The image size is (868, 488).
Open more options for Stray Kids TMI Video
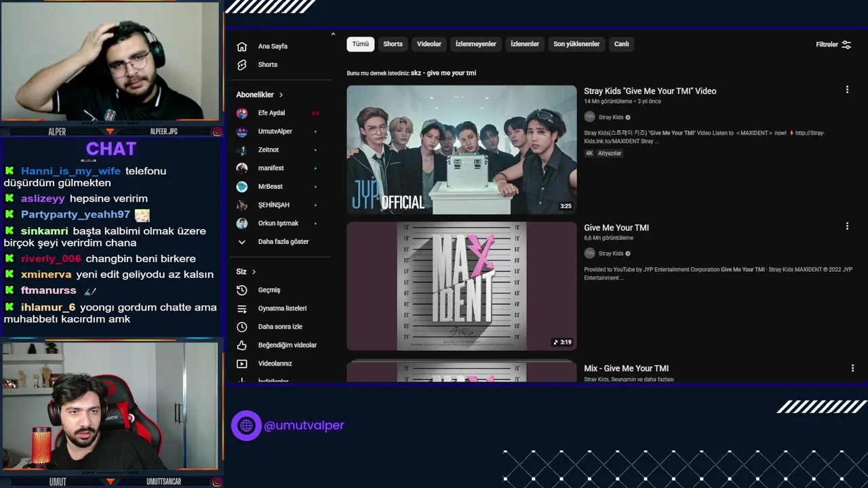847,89
